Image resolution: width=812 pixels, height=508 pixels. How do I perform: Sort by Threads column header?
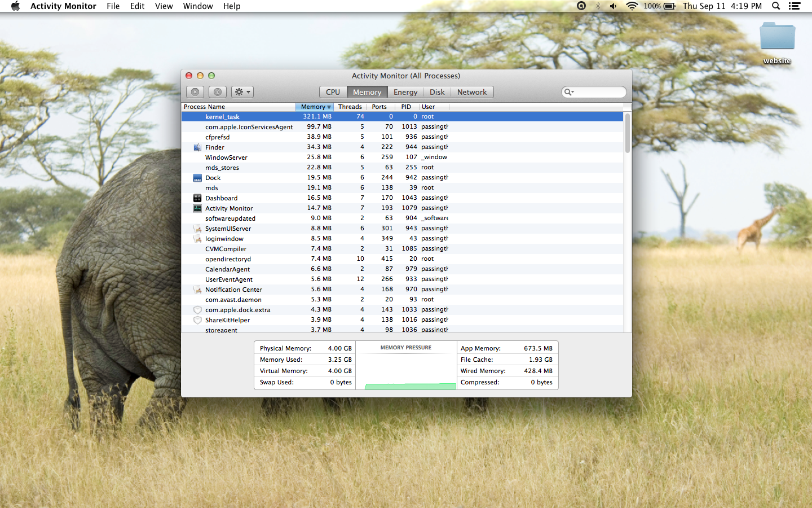[x=350, y=107]
